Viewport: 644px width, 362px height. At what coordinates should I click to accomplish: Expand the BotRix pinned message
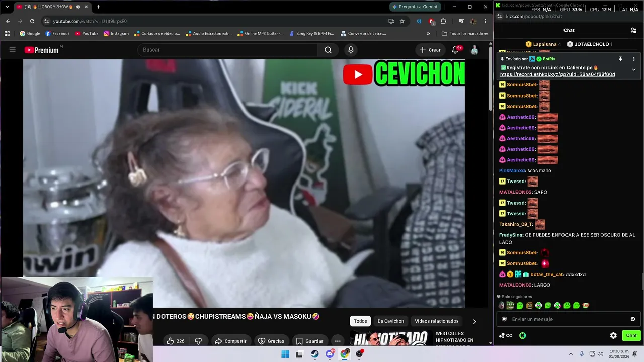(634, 69)
